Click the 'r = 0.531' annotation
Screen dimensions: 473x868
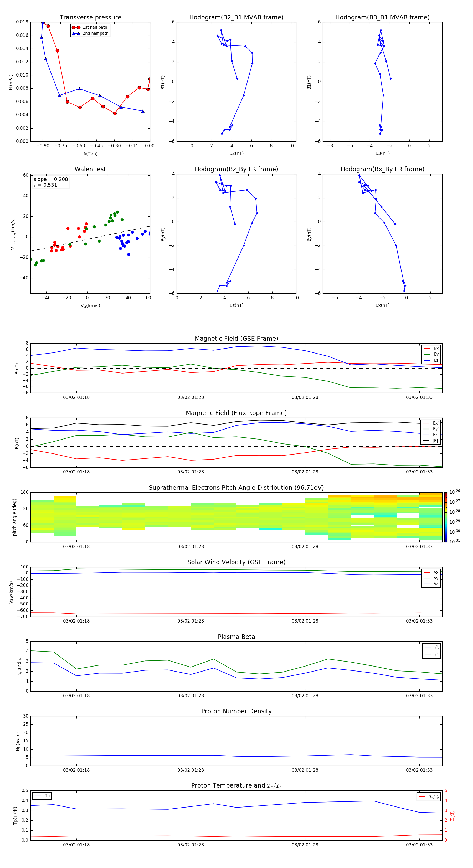45,185
